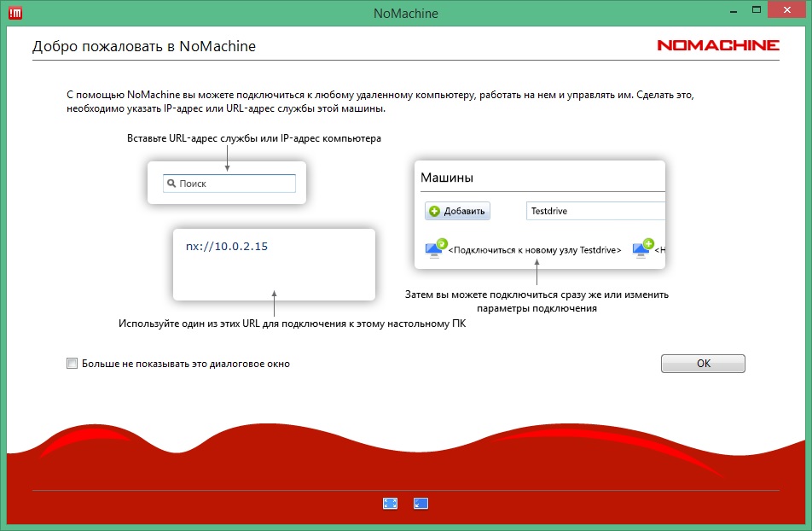812x531 pixels.
Task: Click into the Поиск search field
Action: click(235, 184)
